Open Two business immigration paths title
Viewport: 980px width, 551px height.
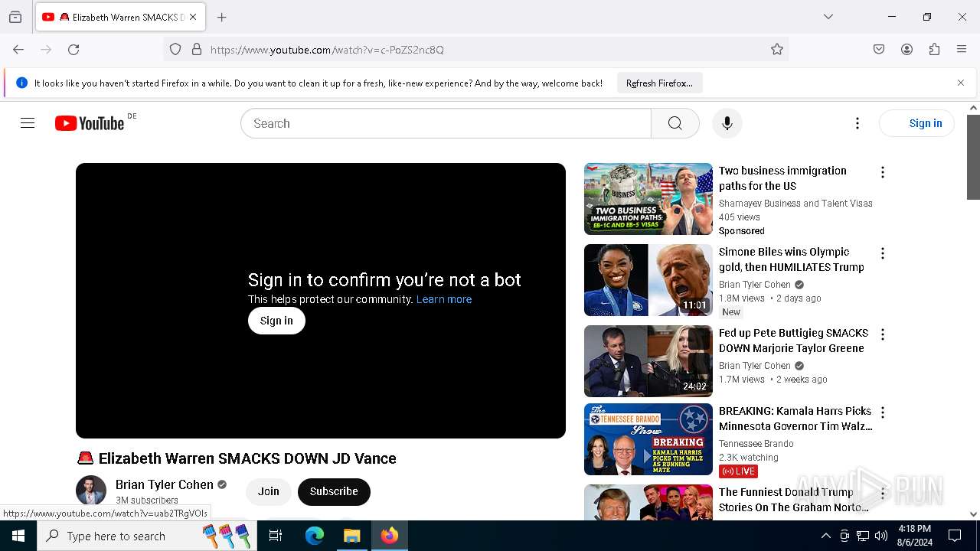(782, 178)
